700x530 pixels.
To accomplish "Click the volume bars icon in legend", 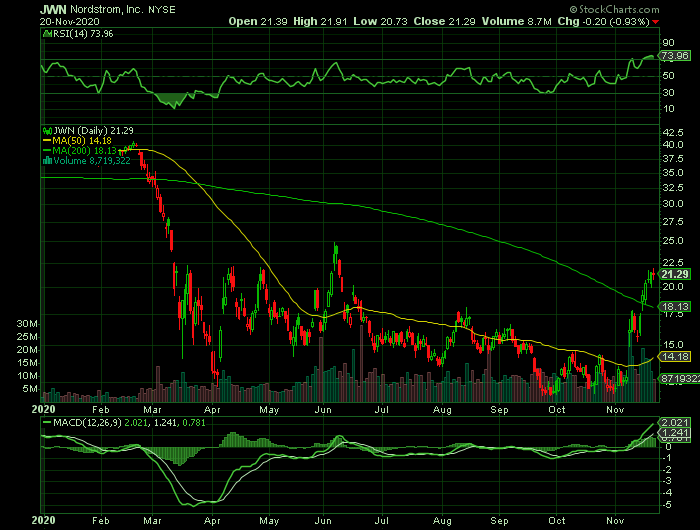I will coord(47,161).
